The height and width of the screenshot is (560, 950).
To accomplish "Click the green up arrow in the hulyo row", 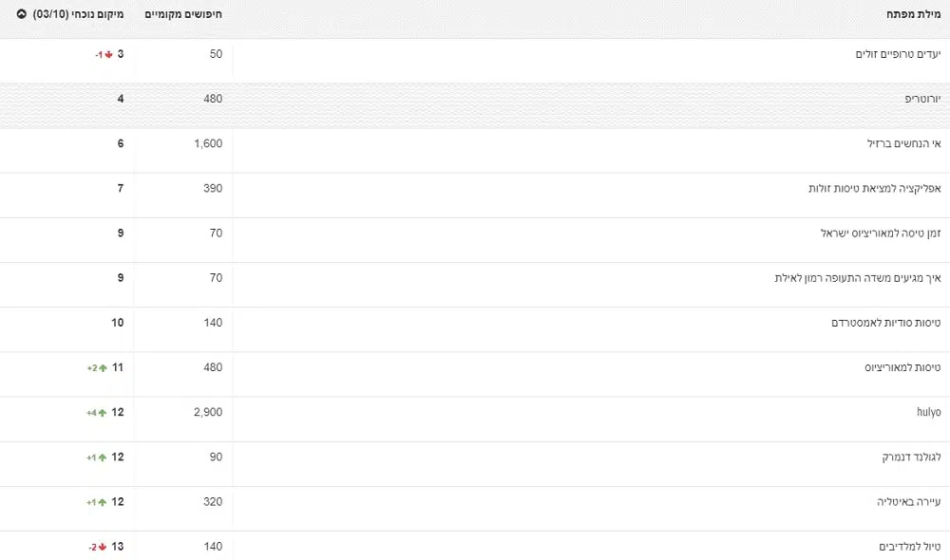I will [x=103, y=413].
